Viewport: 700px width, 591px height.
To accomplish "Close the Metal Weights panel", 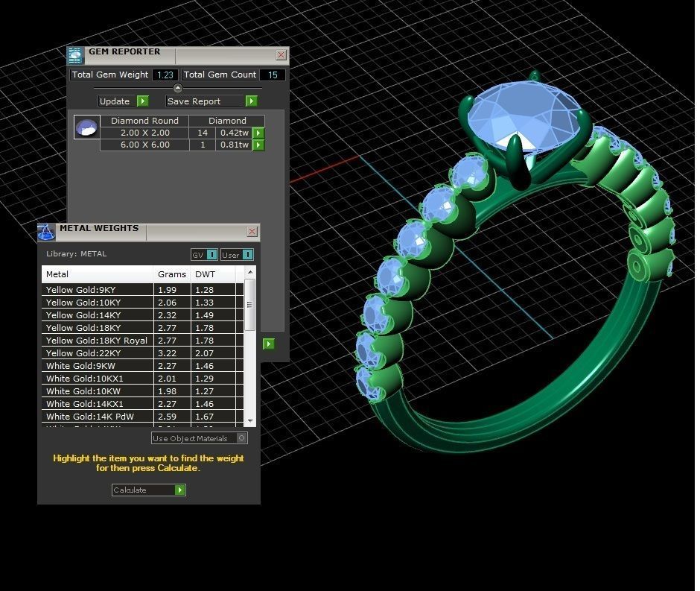I will point(252,231).
